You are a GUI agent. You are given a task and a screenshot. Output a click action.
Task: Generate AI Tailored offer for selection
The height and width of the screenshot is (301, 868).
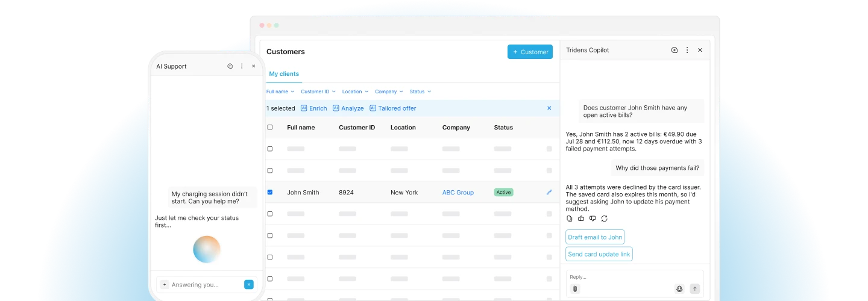pos(393,108)
